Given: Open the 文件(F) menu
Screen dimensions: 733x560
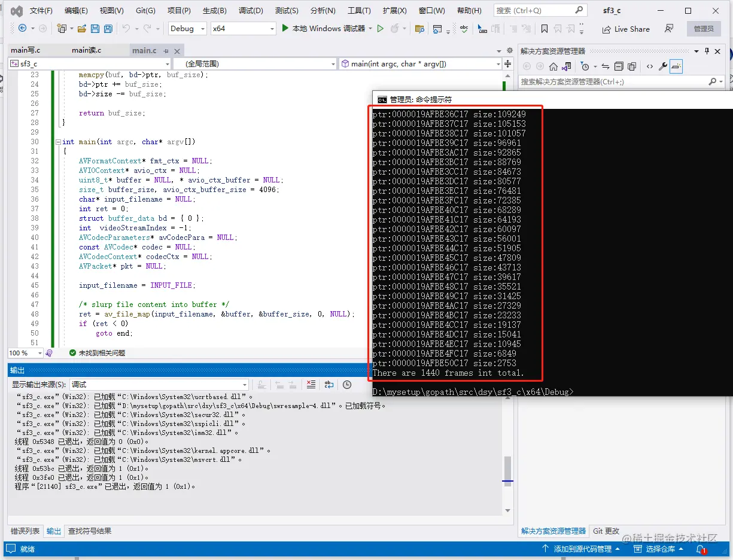Looking at the screenshot, I should tap(41, 11).
